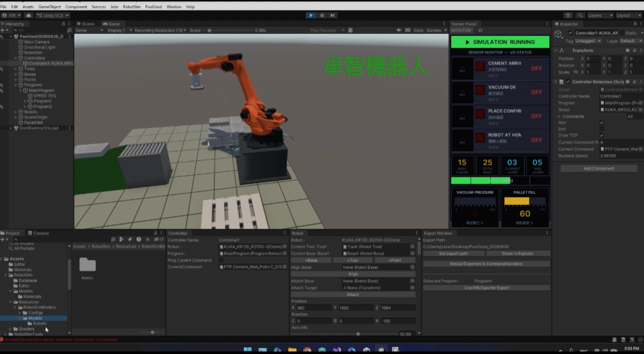Toggle the Ping Current Command checkbox

point(221,260)
